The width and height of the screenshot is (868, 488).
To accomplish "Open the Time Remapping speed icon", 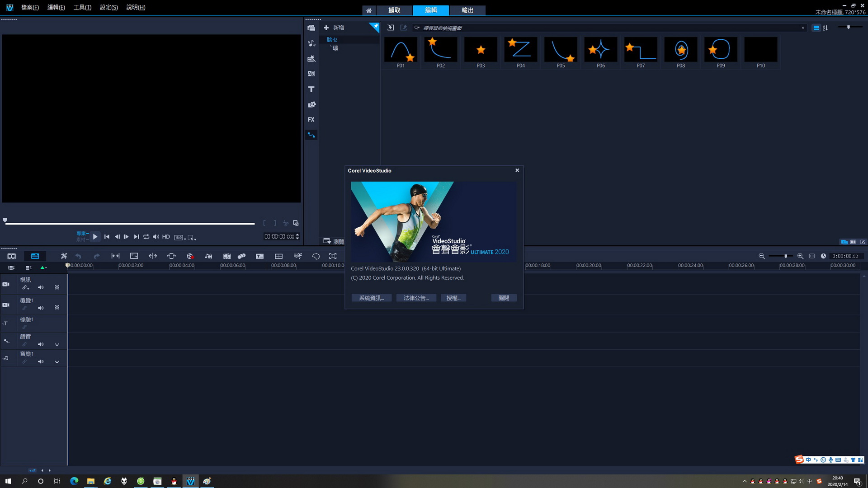I will [x=297, y=256].
